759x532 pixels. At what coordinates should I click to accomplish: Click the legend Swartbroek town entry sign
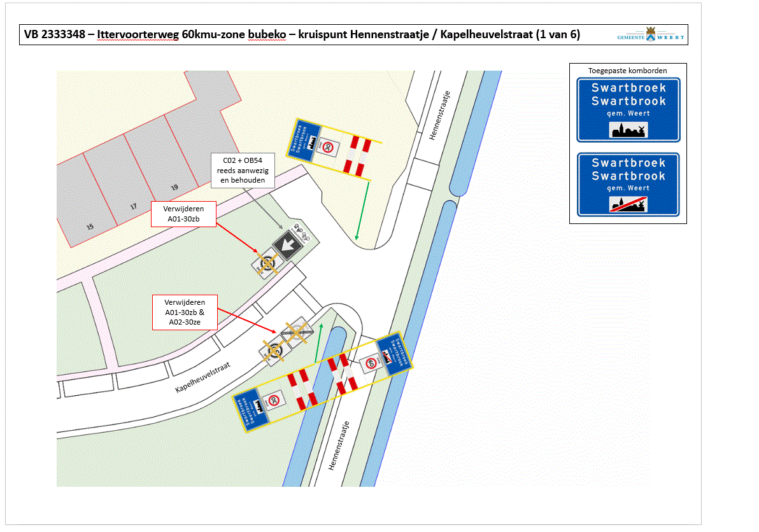coord(628,109)
